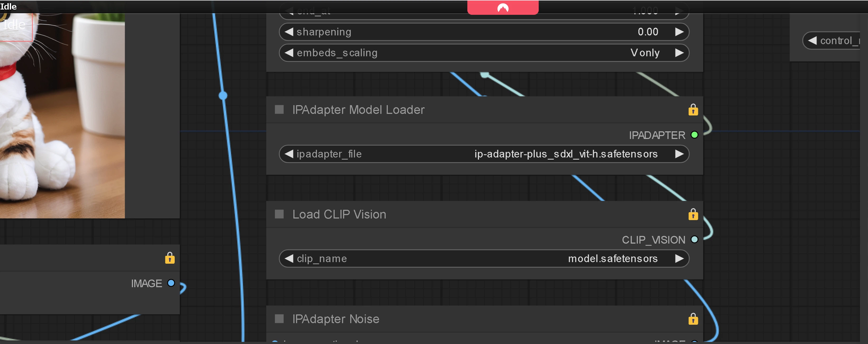
Task: Open the embeds_scaling V only dropdown
Action: (484, 53)
